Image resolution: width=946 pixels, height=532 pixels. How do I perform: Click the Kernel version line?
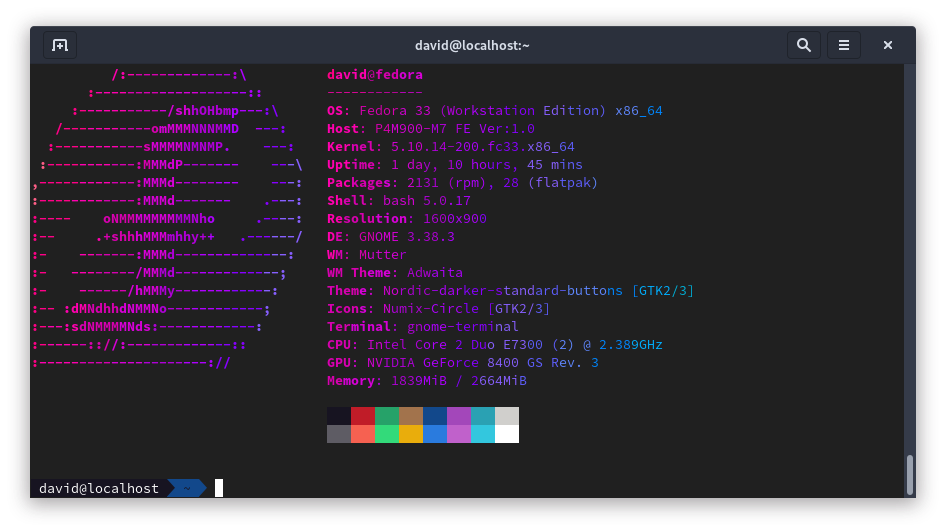tap(451, 147)
